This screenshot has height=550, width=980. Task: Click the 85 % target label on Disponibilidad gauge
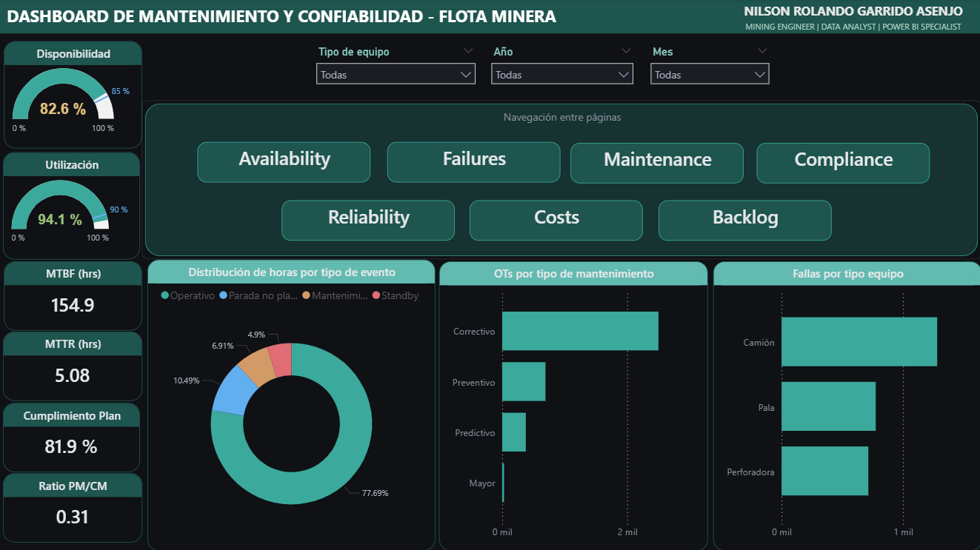pos(121,91)
